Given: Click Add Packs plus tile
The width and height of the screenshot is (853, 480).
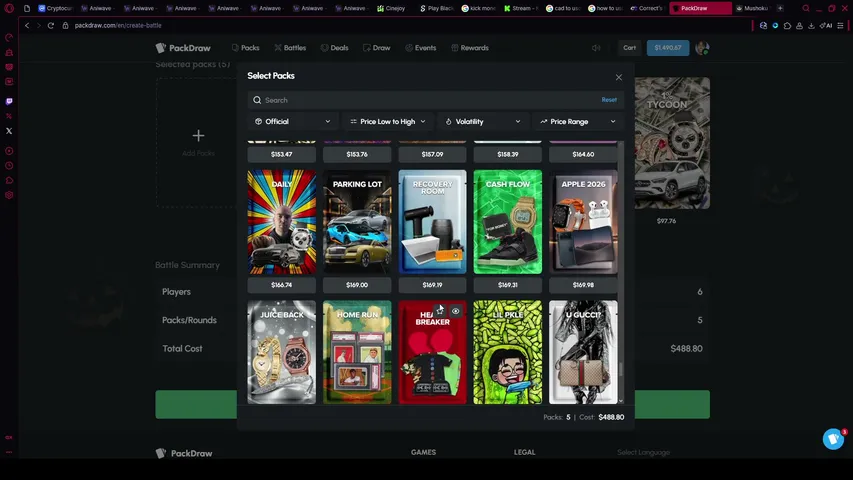Looking at the screenshot, I should point(198,142).
